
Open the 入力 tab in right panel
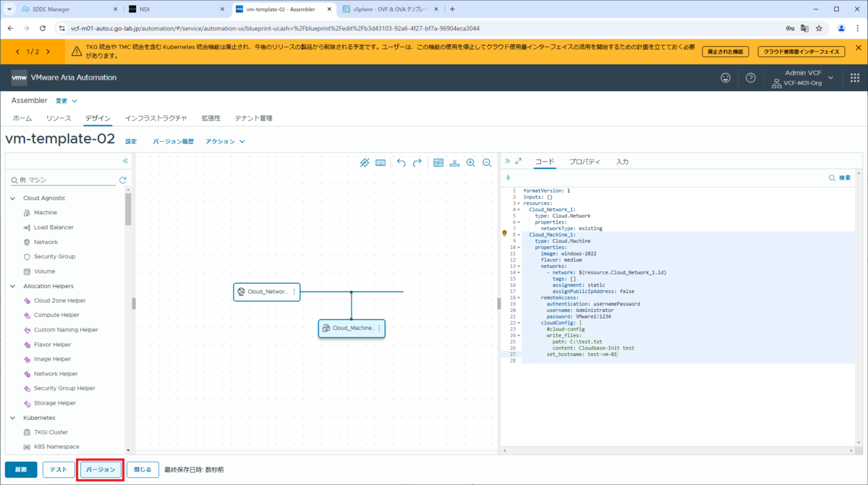(x=622, y=161)
